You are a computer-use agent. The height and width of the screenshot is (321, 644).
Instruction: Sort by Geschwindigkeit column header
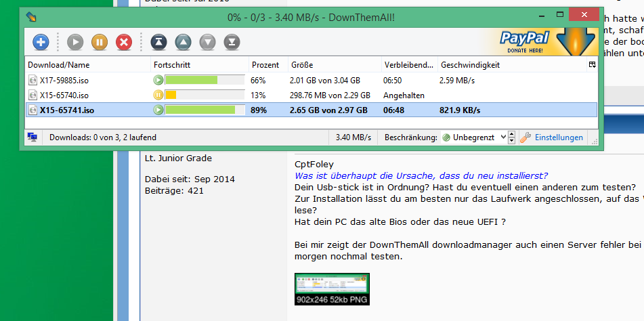point(512,65)
